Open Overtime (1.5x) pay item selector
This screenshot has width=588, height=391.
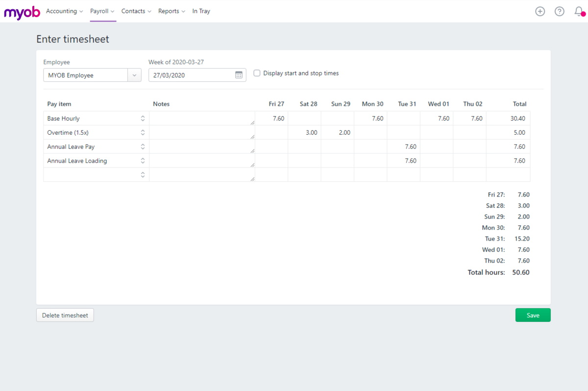click(x=143, y=133)
